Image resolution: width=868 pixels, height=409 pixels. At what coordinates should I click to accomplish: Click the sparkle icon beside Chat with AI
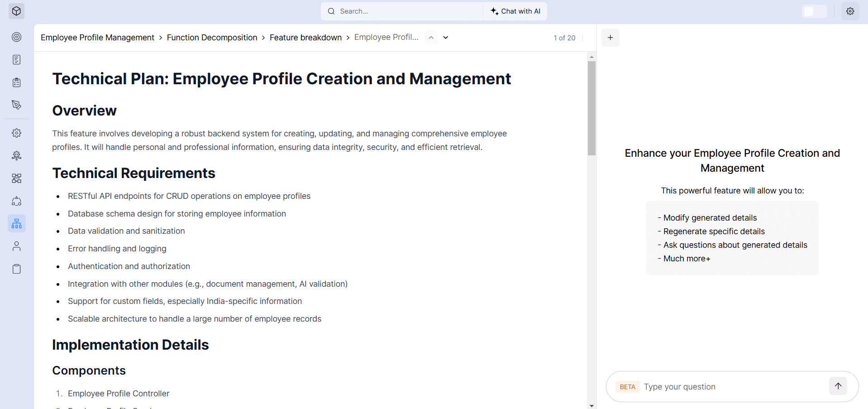(495, 11)
